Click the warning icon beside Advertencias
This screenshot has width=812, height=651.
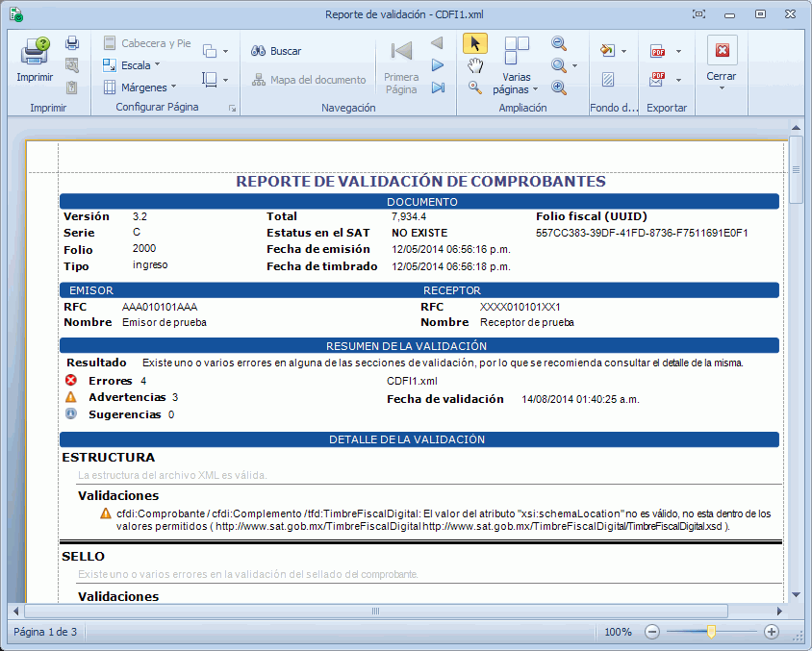(x=71, y=397)
